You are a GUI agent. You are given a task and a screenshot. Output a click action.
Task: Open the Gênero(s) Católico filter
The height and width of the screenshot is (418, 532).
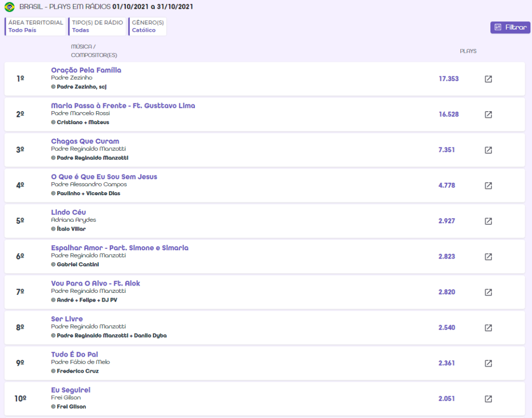click(148, 26)
